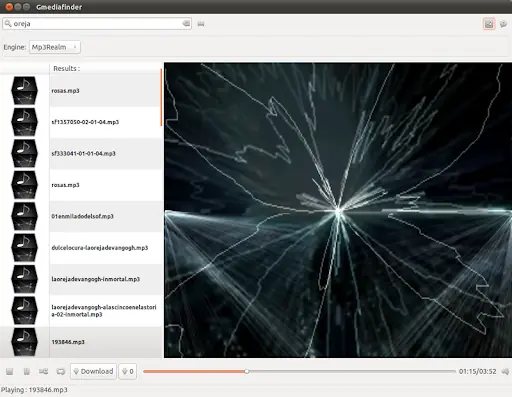512x397 pixels.
Task: Click the 'Playing : 193846.mp3' status text
Action: (x=34, y=390)
